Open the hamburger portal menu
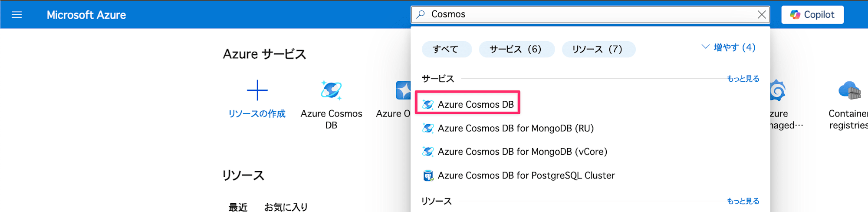The width and height of the screenshot is (868, 212). (x=16, y=15)
